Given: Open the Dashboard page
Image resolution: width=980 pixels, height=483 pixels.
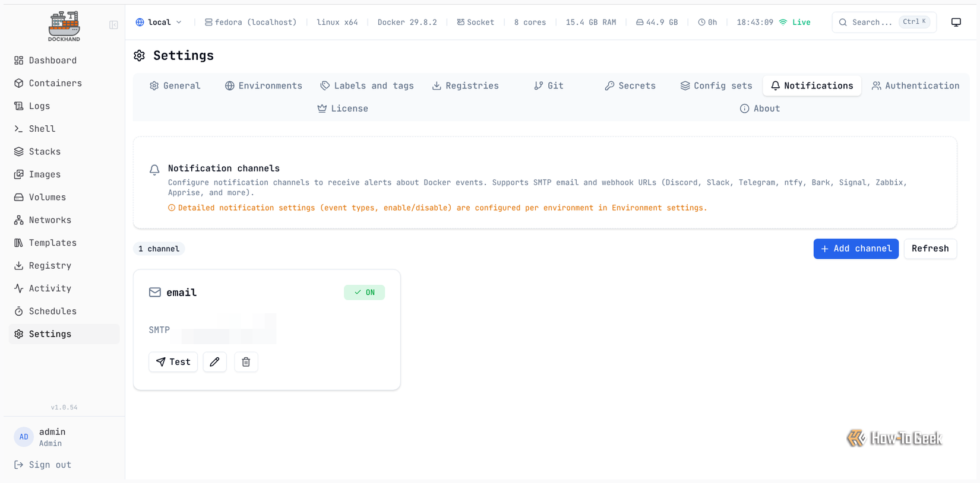Looking at the screenshot, I should [64, 61].
